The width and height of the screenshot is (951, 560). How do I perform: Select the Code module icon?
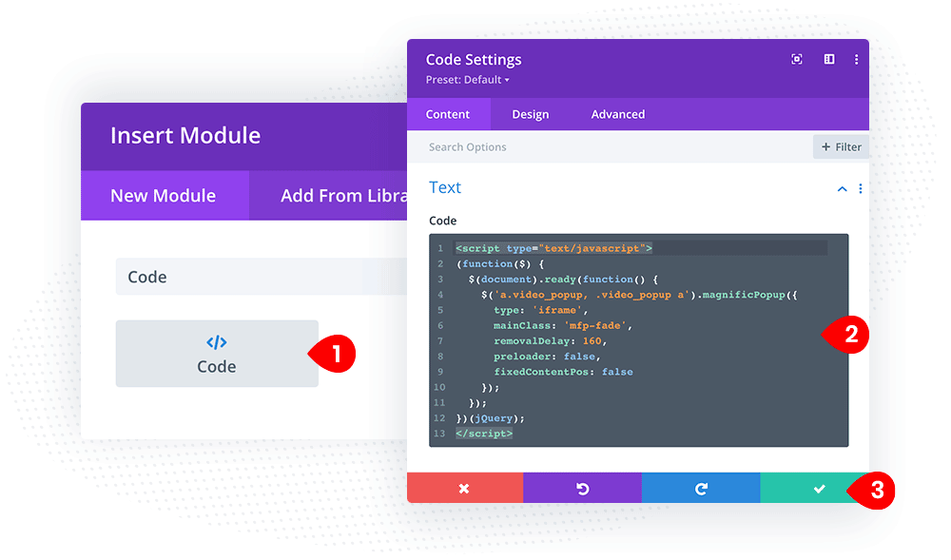point(216,343)
